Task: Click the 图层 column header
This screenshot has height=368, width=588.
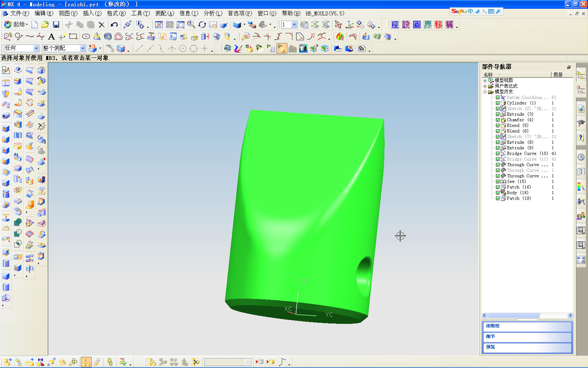Action: click(562, 75)
